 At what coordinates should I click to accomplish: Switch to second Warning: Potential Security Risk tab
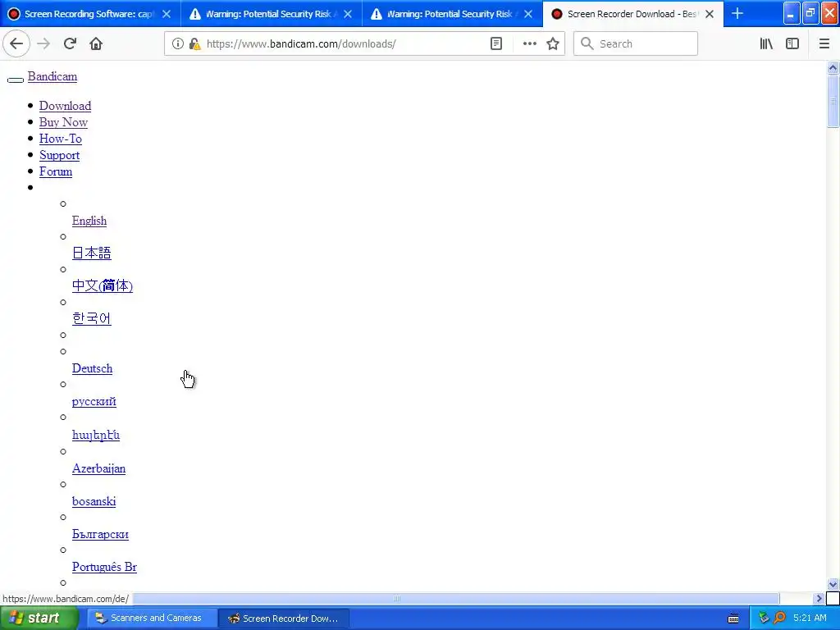click(452, 14)
